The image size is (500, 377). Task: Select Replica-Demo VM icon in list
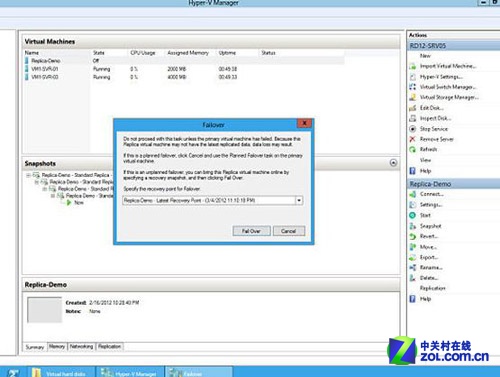[x=27, y=61]
